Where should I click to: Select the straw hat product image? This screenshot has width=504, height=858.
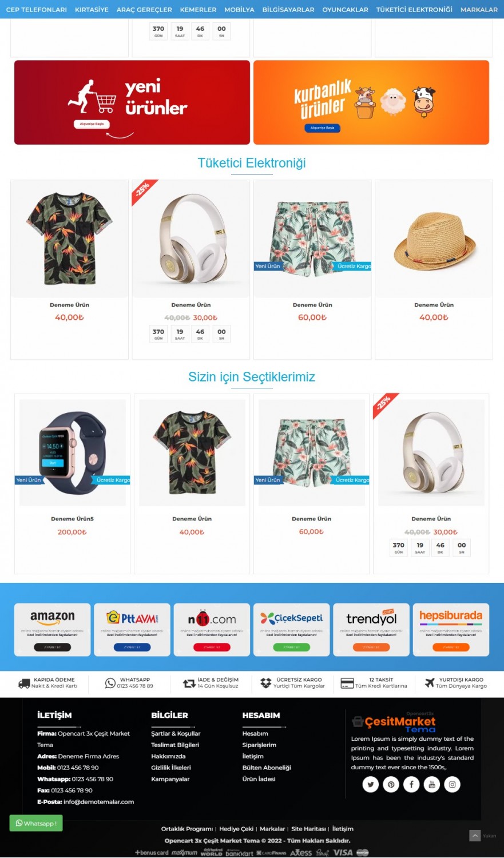click(434, 239)
